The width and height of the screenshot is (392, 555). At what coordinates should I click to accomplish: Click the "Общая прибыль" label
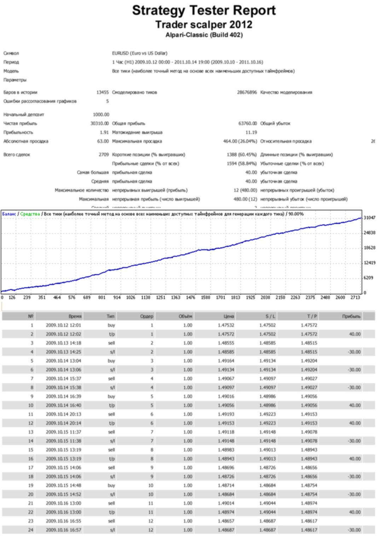128,124
